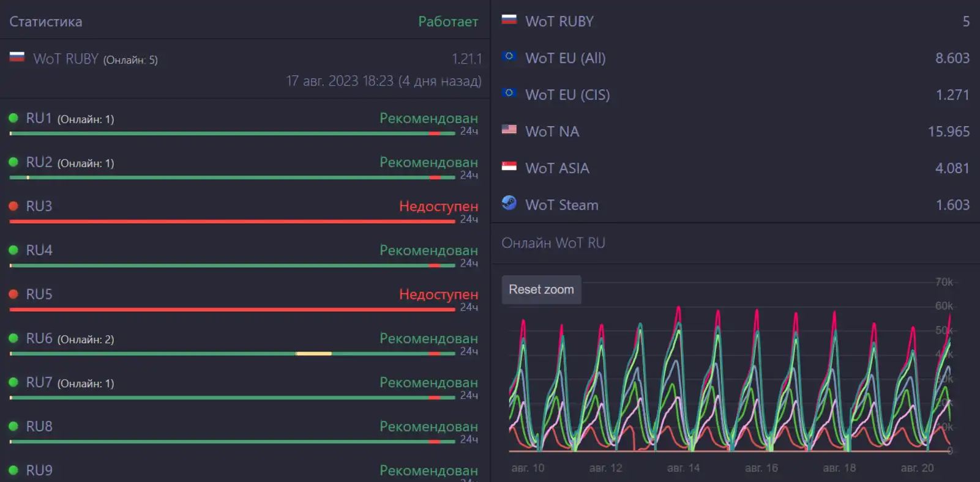This screenshot has width=980, height=482.
Task: Click the green status dot of RU6
Action: click(x=13, y=338)
